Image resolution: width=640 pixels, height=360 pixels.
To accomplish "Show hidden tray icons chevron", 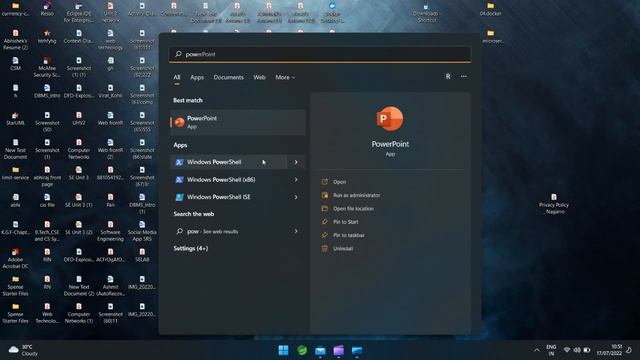I will (536, 350).
